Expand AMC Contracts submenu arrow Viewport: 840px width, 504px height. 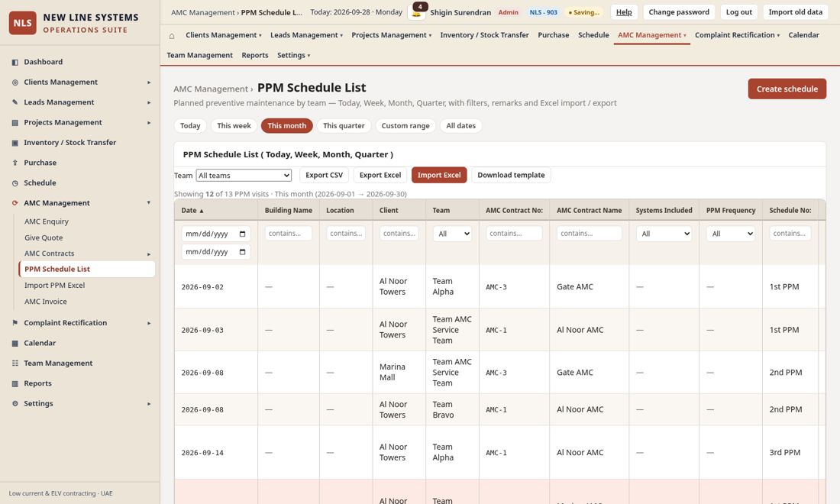pos(149,254)
